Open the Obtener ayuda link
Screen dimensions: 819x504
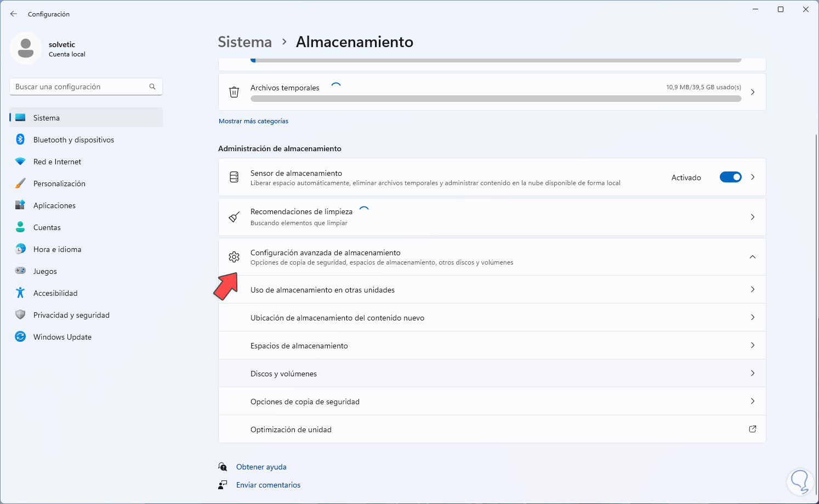(x=261, y=467)
